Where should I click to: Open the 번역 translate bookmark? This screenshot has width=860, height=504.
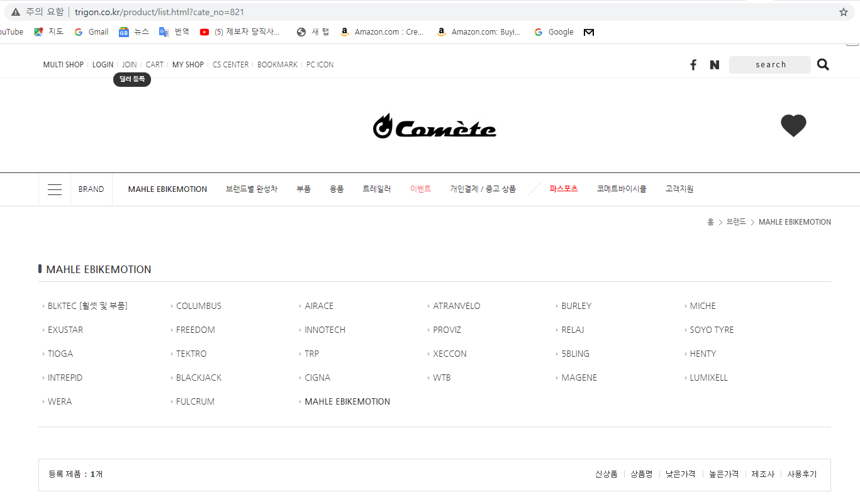(x=174, y=32)
